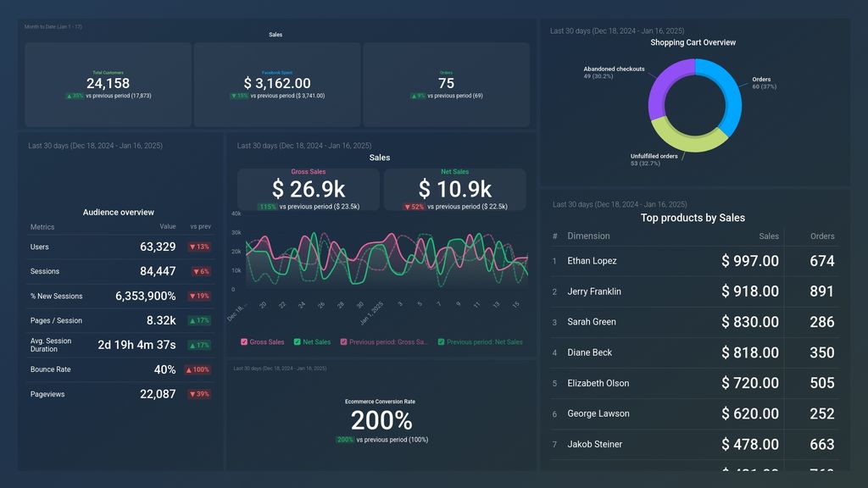Click the Sessions down 6% badge

201,271
